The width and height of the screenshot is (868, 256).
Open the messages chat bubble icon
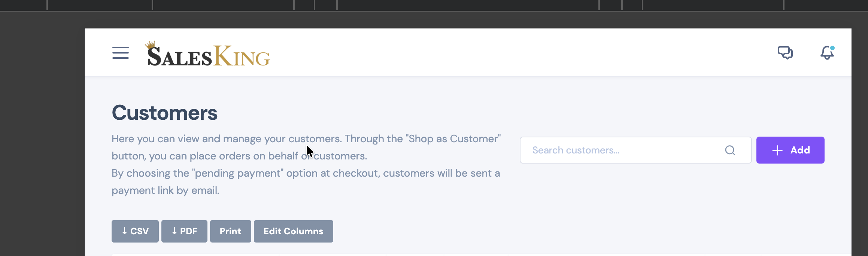click(x=785, y=53)
